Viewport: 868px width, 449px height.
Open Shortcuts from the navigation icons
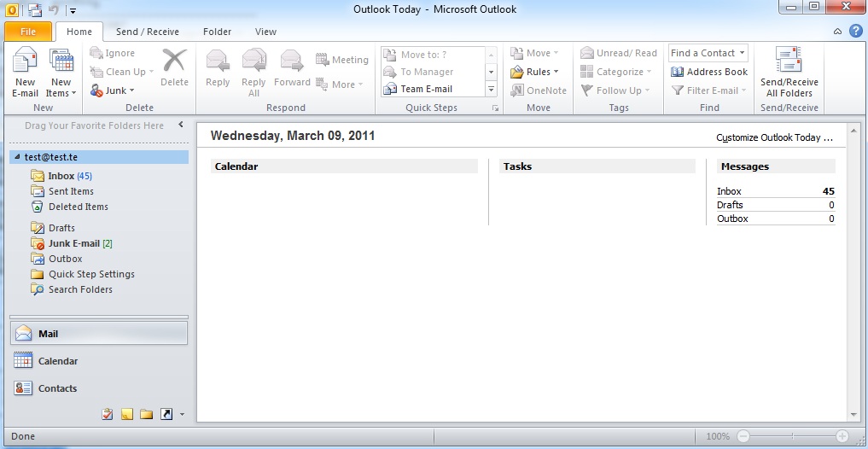(x=166, y=413)
